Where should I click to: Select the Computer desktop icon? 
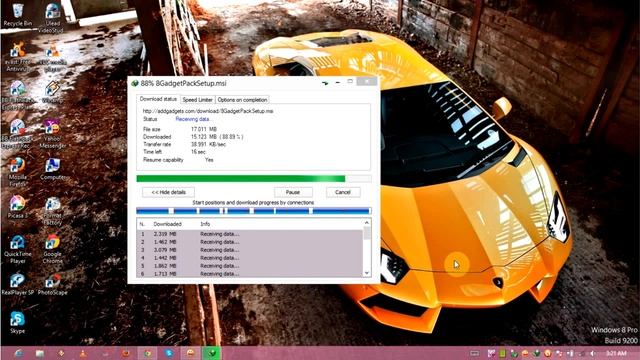(x=52, y=169)
